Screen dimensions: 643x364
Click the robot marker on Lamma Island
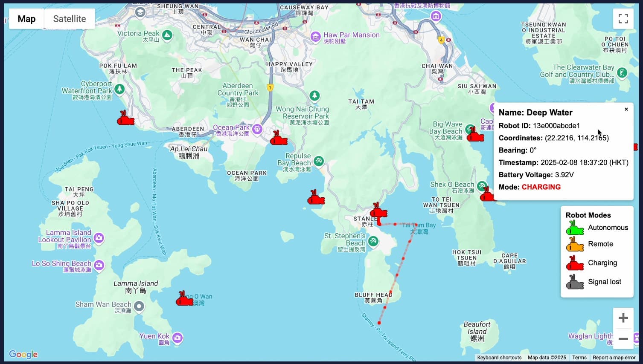(184, 299)
